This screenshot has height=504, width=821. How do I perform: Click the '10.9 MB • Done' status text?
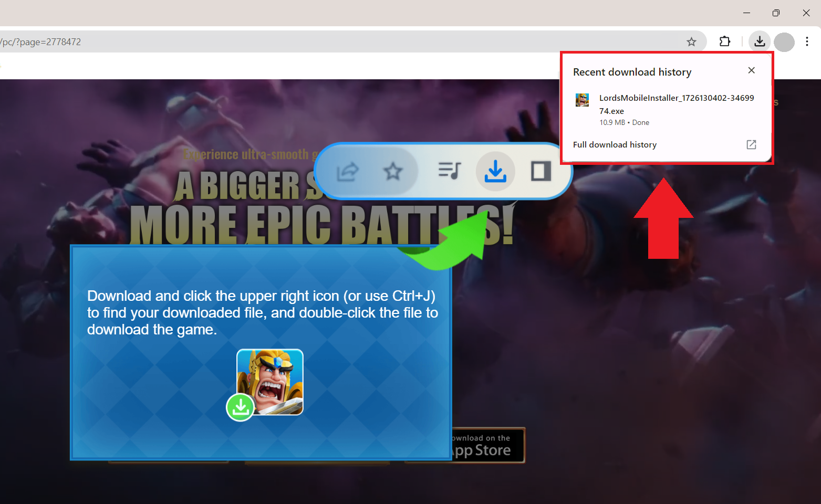pos(624,122)
